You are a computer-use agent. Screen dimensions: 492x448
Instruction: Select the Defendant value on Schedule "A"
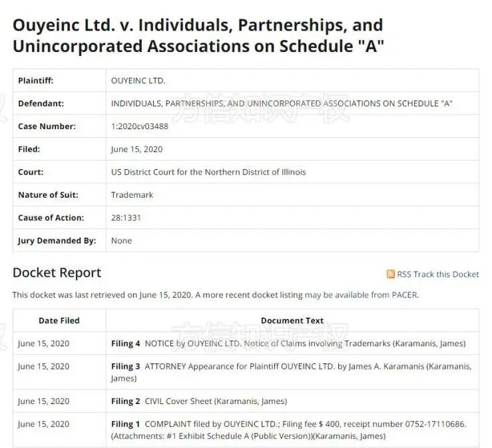pyautogui.click(x=282, y=104)
